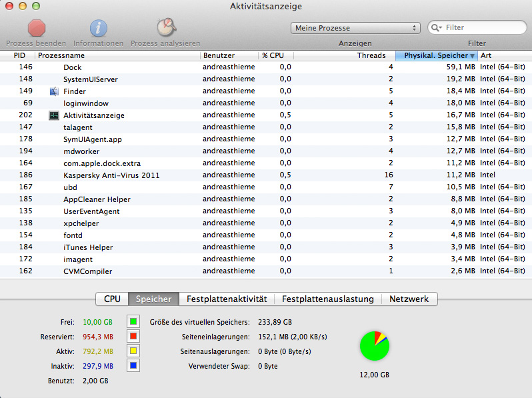
Task: Click the yellow minimize window button
Action: point(23,6)
